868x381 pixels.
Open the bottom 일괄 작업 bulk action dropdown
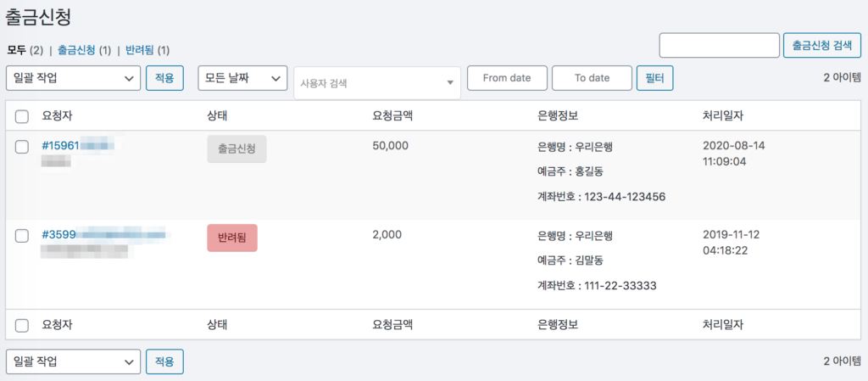[73, 361]
